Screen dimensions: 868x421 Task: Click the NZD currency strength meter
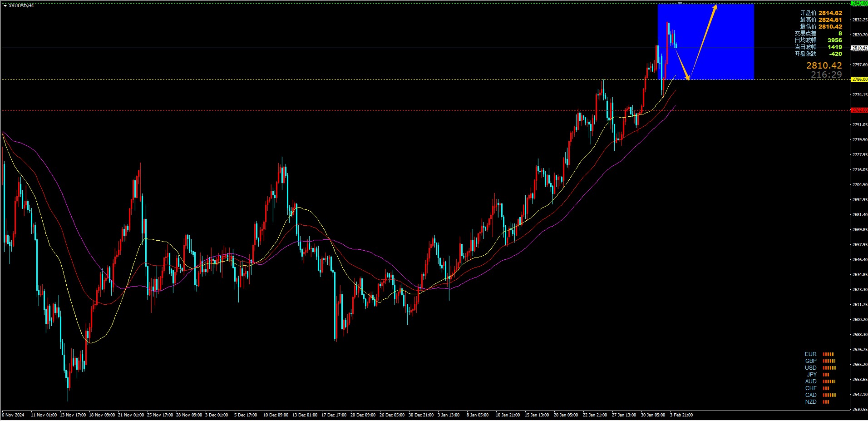(x=817, y=402)
